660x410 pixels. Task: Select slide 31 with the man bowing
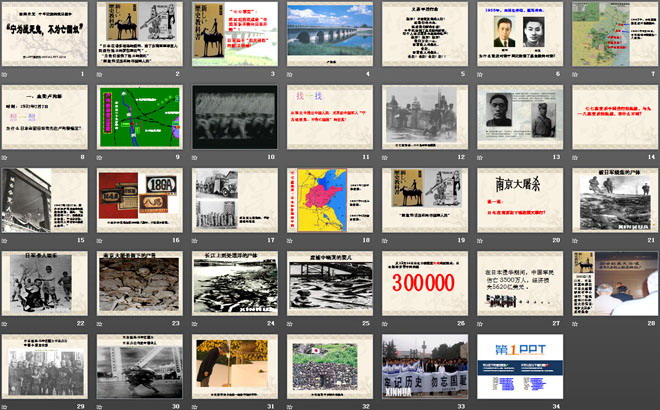(235, 367)
